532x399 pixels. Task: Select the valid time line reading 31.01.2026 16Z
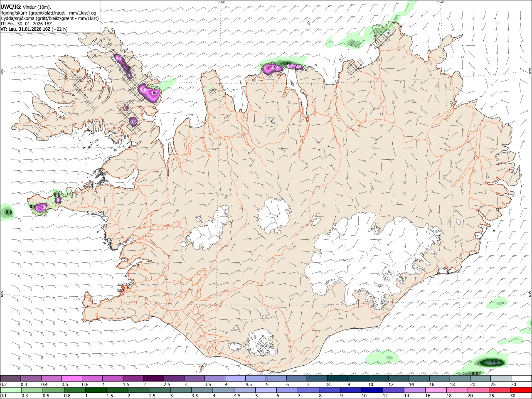(x=34, y=29)
